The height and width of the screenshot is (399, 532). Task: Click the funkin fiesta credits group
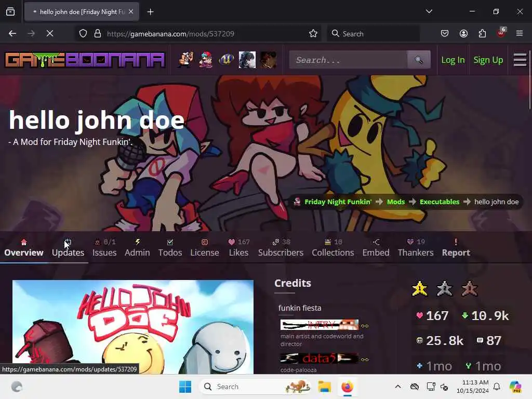300,308
